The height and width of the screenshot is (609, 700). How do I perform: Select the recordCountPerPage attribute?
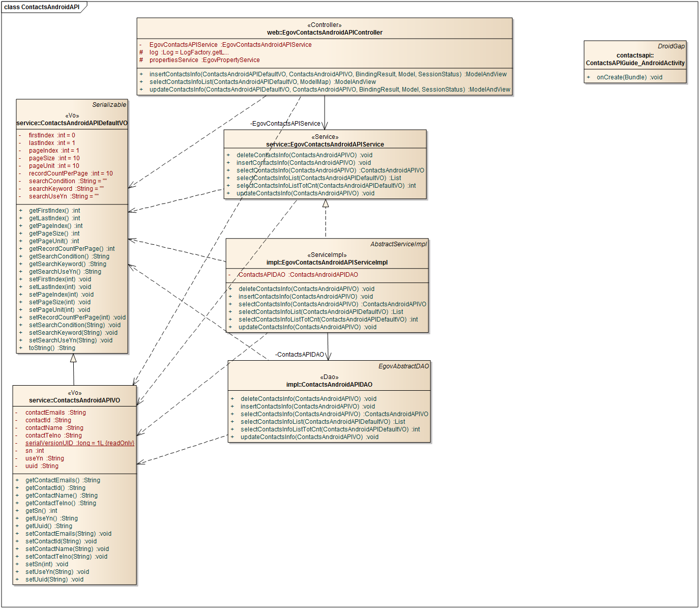[x=71, y=173]
